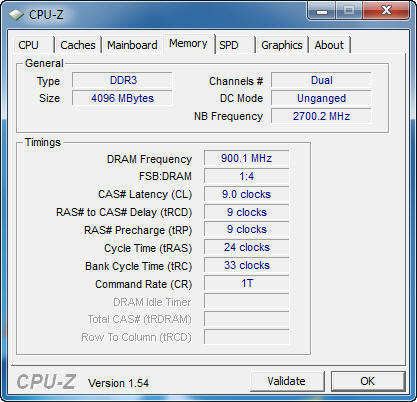
Task: Click the Bank Cycle Time (tRC) label
Action: 139,266
